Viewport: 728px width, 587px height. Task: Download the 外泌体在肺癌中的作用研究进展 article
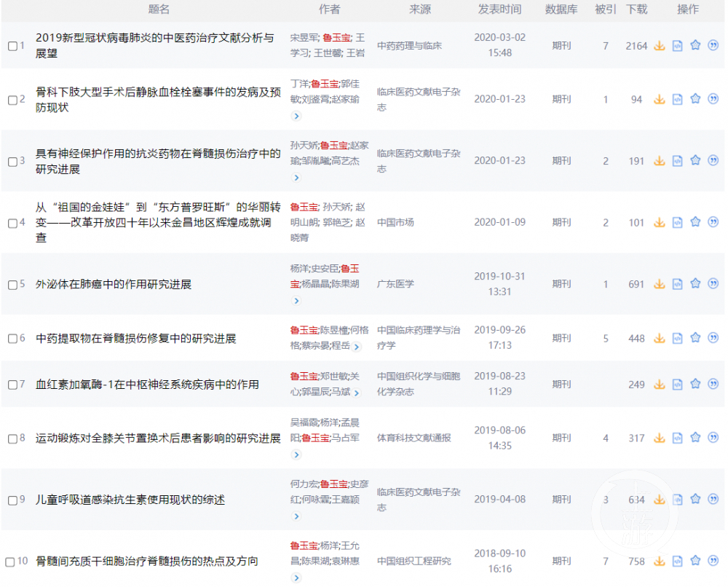click(x=660, y=284)
